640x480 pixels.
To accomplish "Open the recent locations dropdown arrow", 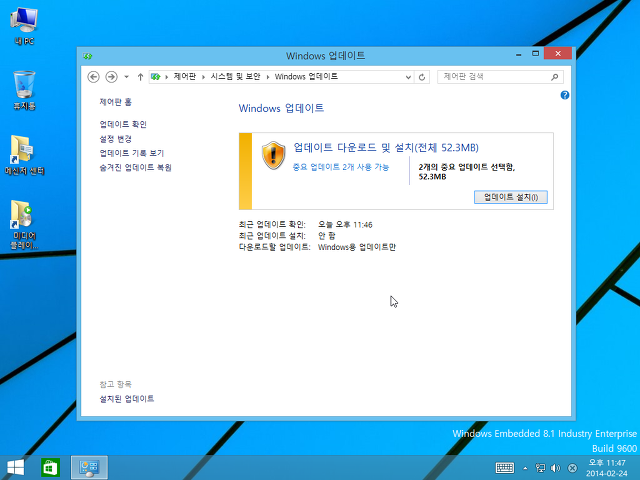I will coord(127,77).
